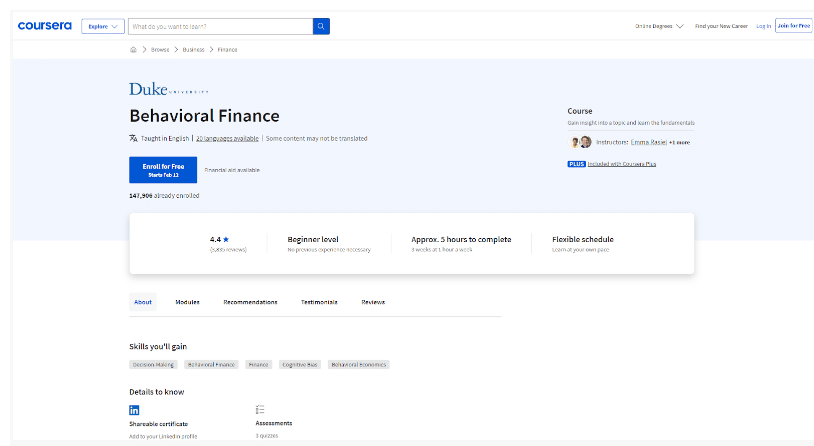Viewport: 814px width, 446px height.
Task: Click the translate language icon
Action: [x=133, y=138]
